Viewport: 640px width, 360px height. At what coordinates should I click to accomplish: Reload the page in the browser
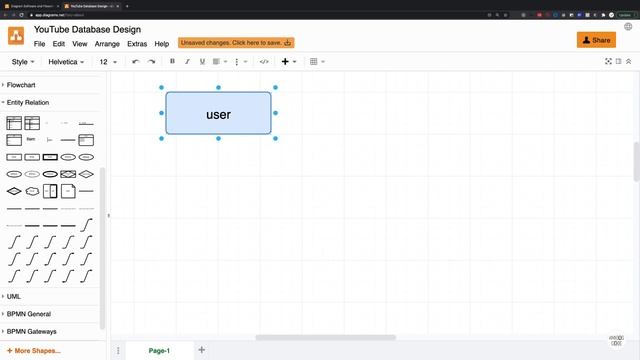coord(21,15)
